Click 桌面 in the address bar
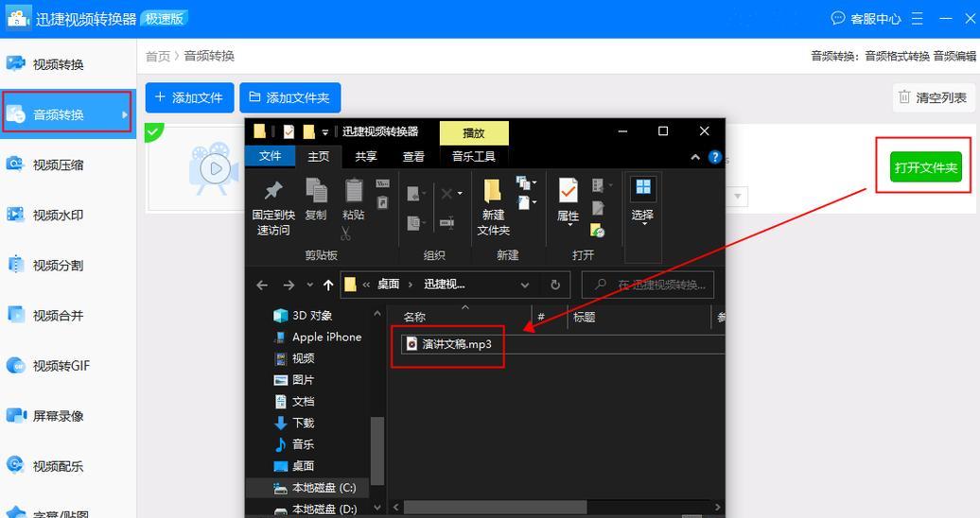 click(x=388, y=285)
